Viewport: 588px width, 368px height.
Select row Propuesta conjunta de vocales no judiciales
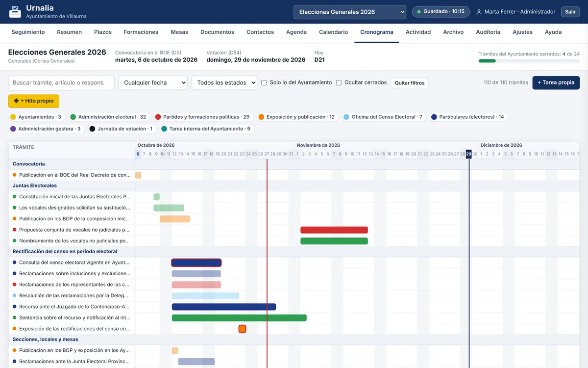[72, 230]
